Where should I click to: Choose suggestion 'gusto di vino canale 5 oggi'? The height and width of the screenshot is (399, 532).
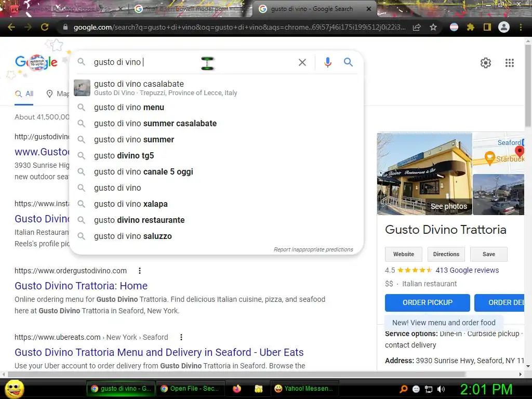216,172
